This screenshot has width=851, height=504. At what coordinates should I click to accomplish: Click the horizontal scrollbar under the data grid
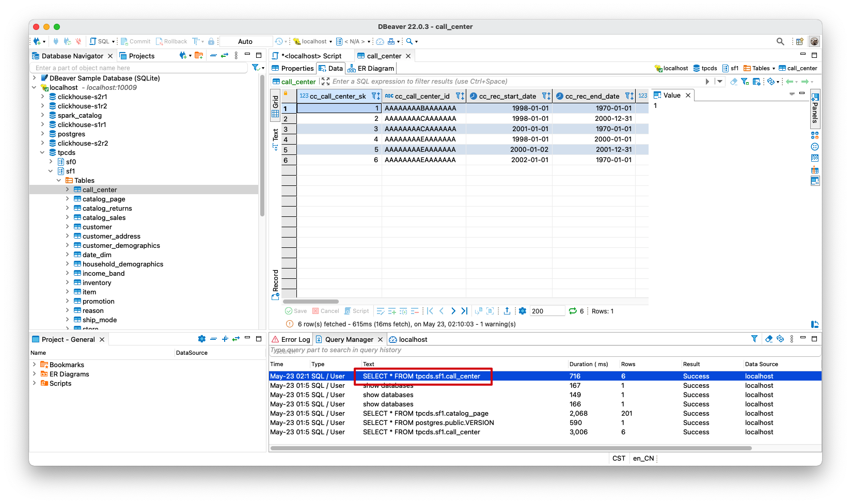coord(311,302)
